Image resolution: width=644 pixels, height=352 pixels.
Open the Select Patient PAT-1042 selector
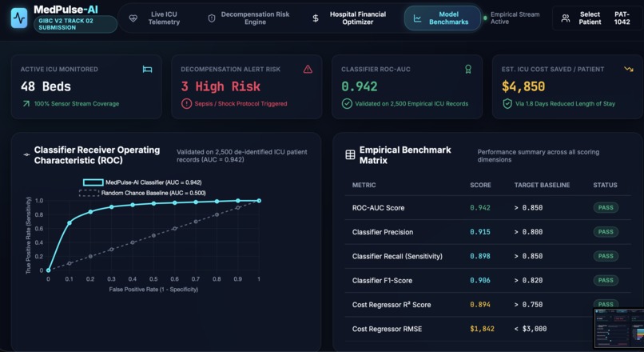tap(597, 18)
